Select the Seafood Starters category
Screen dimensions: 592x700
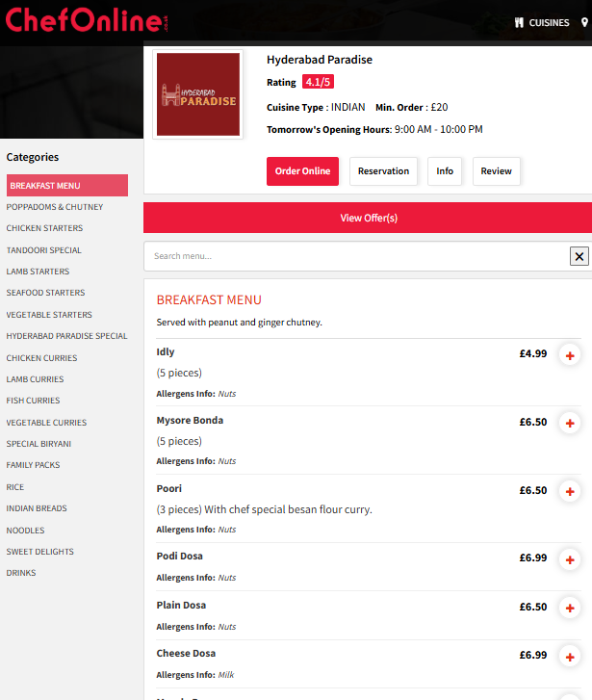pyautogui.click(x=45, y=293)
